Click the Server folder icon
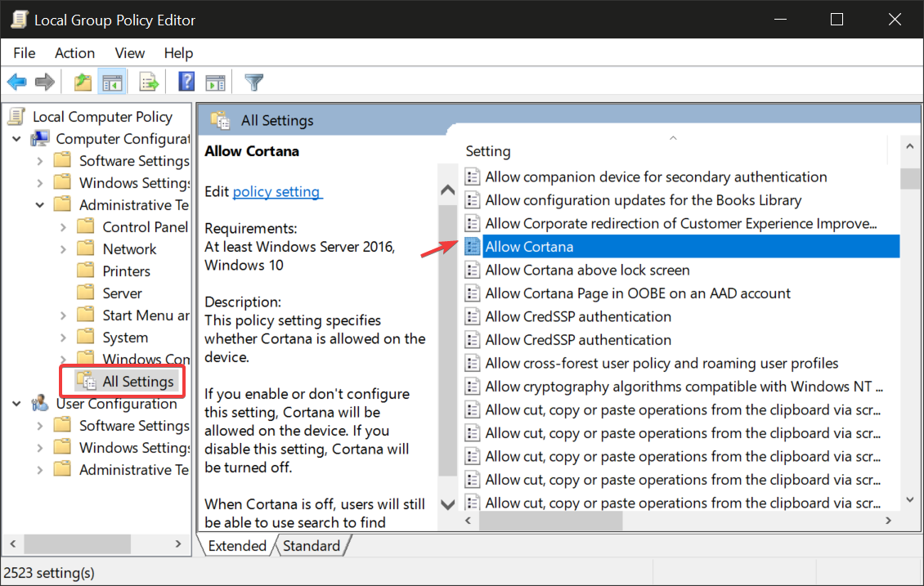924x586 pixels. [x=86, y=292]
